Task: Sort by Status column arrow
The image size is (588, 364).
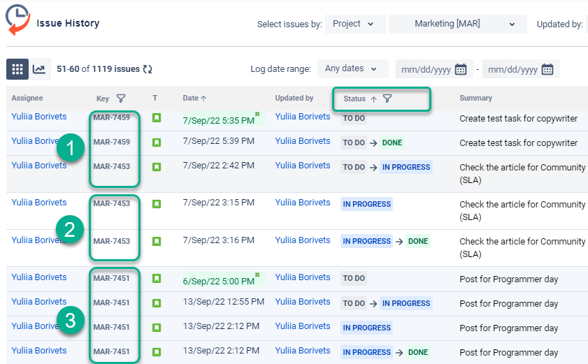Action: coord(373,99)
